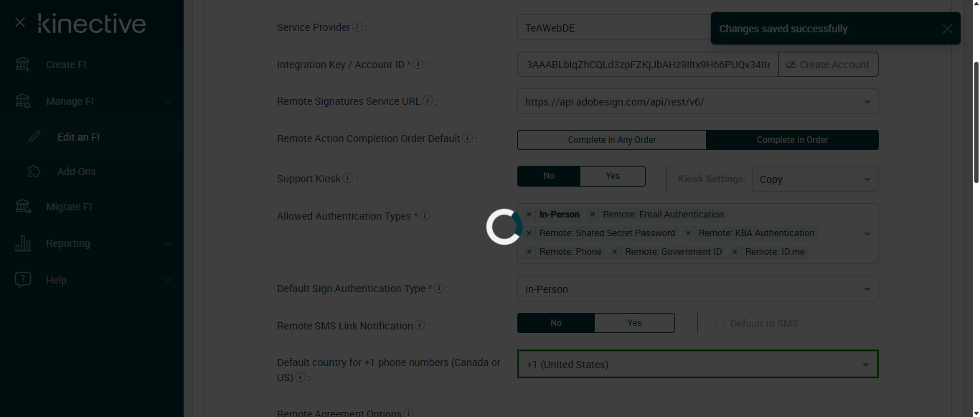Set Support Kiosk to Yes

coord(613,176)
